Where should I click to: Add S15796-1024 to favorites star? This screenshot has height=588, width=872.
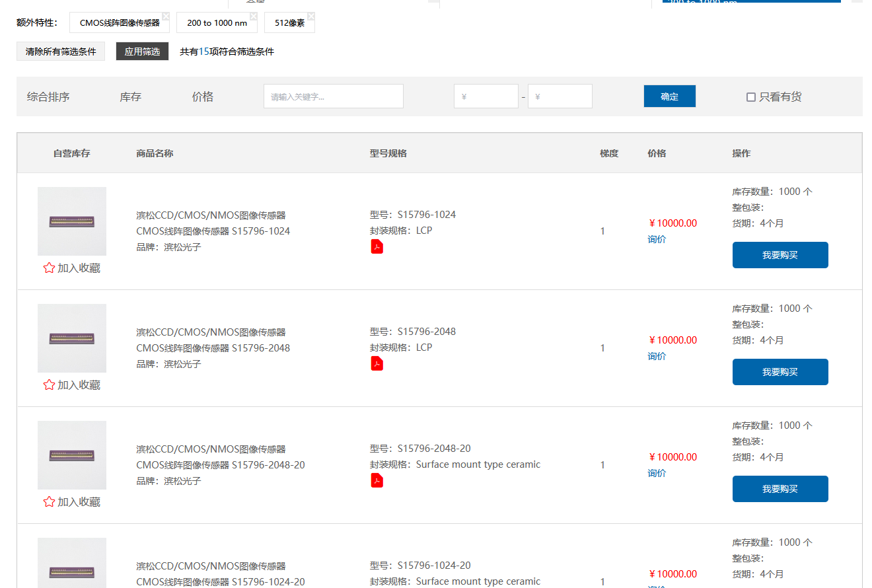pos(49,268)
